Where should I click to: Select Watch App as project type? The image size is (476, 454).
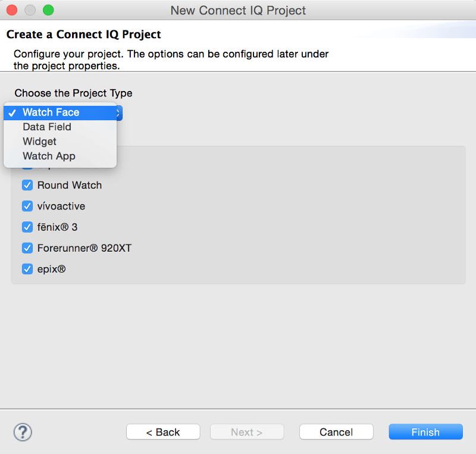49,156
